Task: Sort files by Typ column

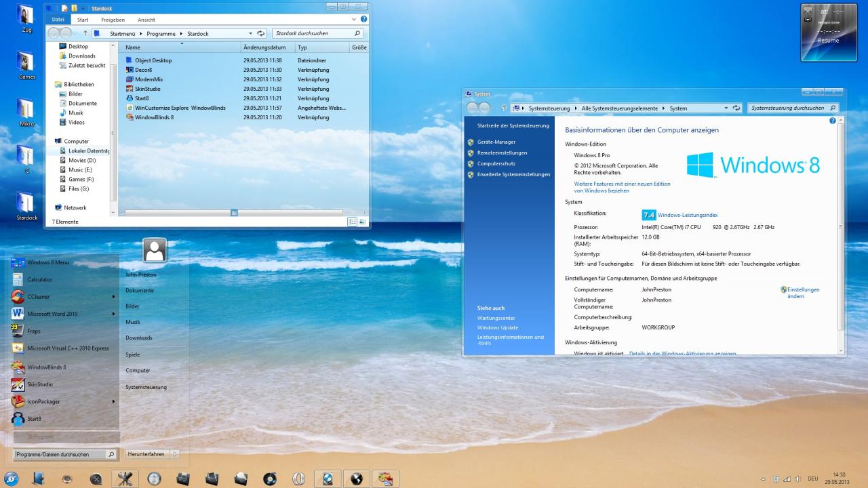Action: pyautogui.click(x=322, y=47)
